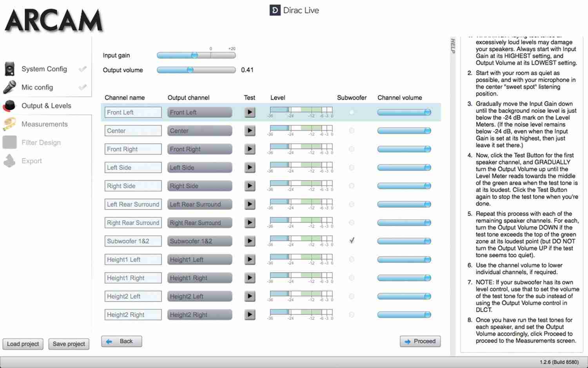Image resolution: width=588 pixels, height=368 pixels.
Task: Open Height1 Right output channel dropdown
Action: click(200, 278)
